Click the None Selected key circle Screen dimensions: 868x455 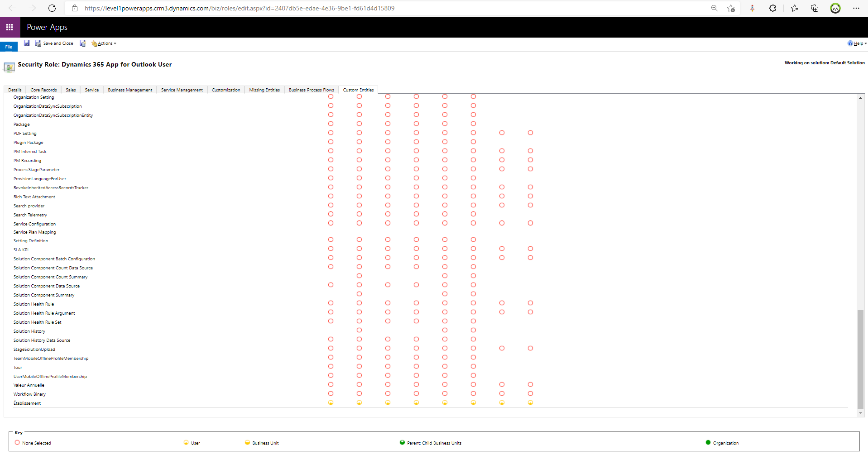pyautogui.click(x=17, y=442)
